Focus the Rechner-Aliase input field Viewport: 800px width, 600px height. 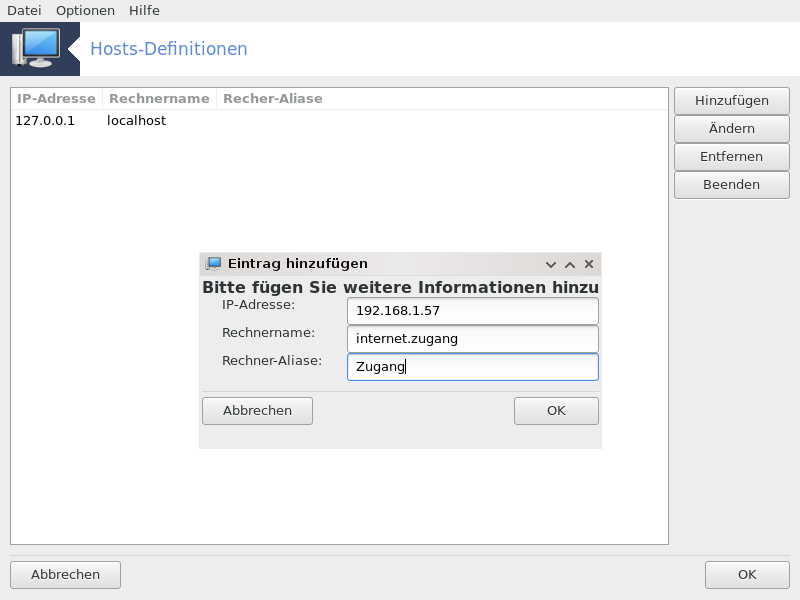472,367
